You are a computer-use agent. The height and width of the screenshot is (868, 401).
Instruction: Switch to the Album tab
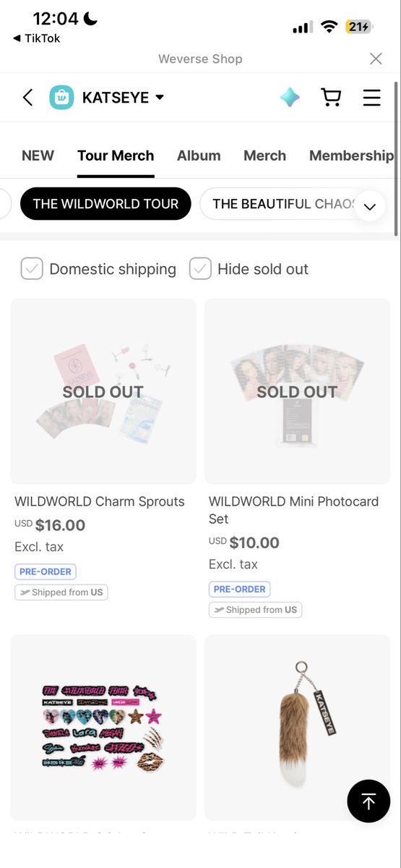pyautogui.click(x=199, y=156)
